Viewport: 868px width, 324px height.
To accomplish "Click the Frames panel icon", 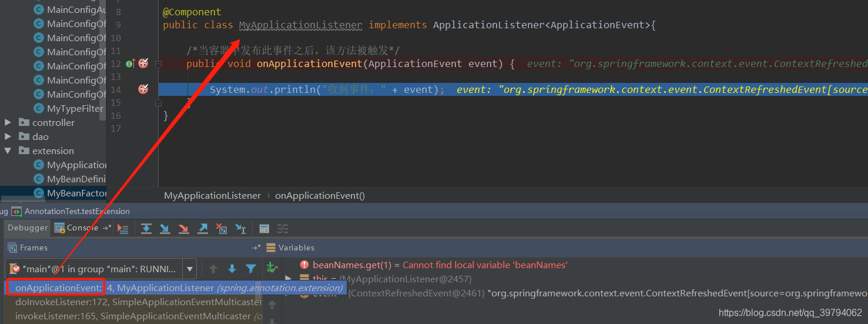I will click(x=12, y=248).
